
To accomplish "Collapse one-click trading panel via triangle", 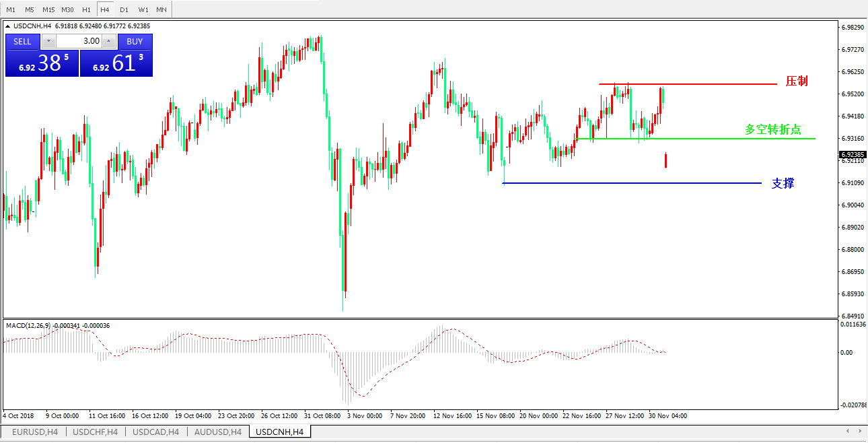I will coord(9,26).
